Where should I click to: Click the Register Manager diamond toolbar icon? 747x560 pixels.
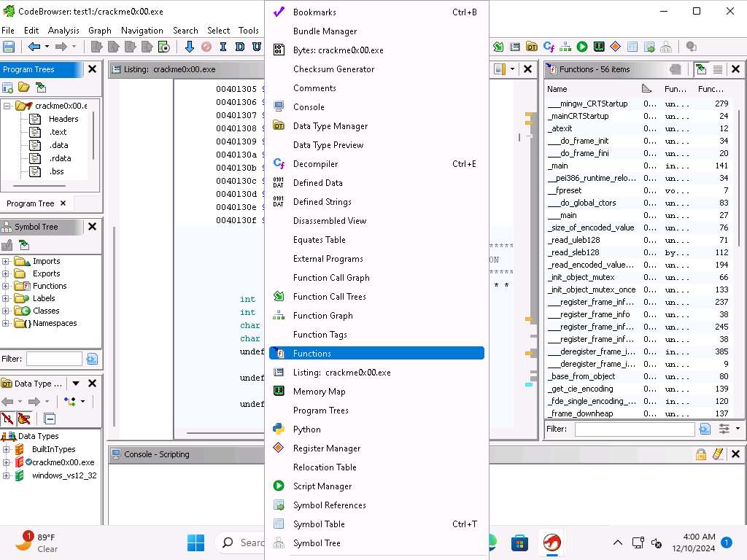coord(615,47)
